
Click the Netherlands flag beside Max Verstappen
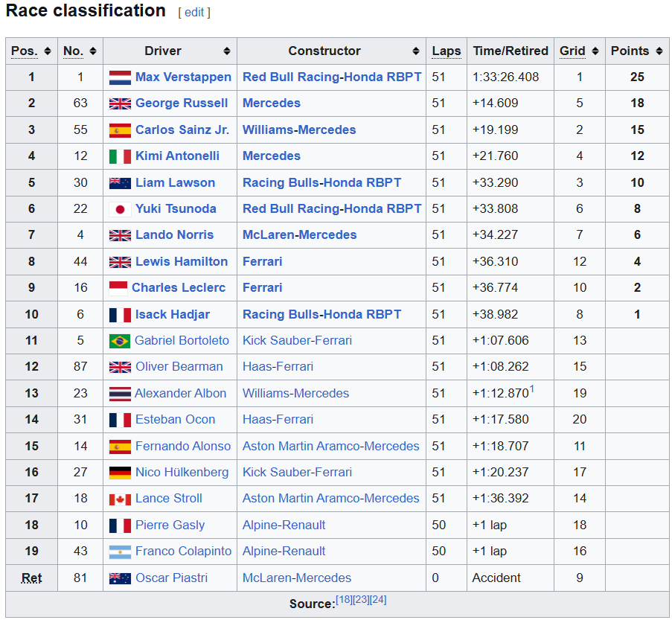coord(120,77)
